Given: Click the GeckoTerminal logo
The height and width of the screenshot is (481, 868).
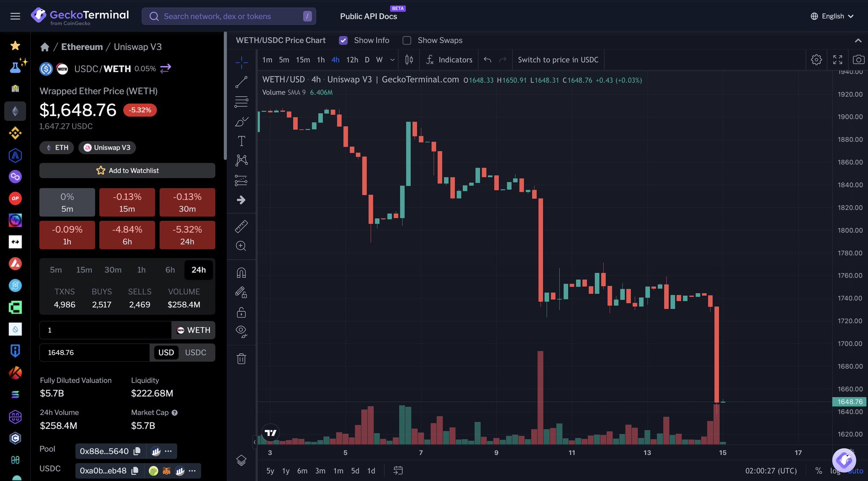Looking at the screenshot, I should (x=80, y=16).
